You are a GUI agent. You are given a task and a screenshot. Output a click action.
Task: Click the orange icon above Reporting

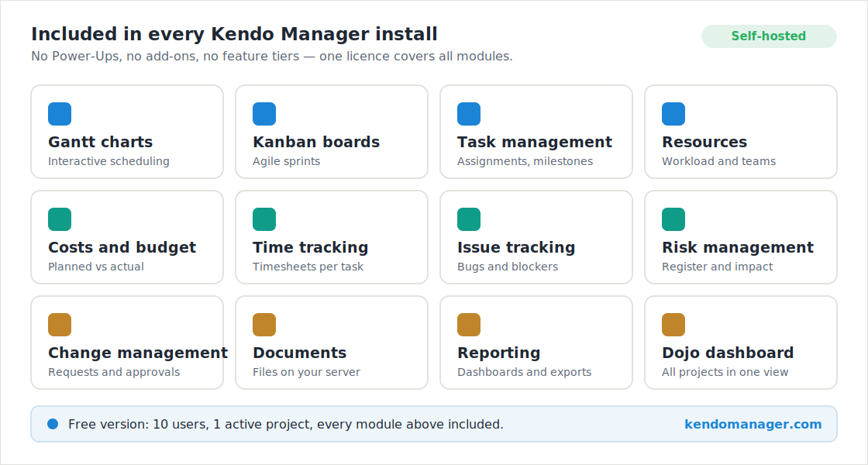pos(469,325)
